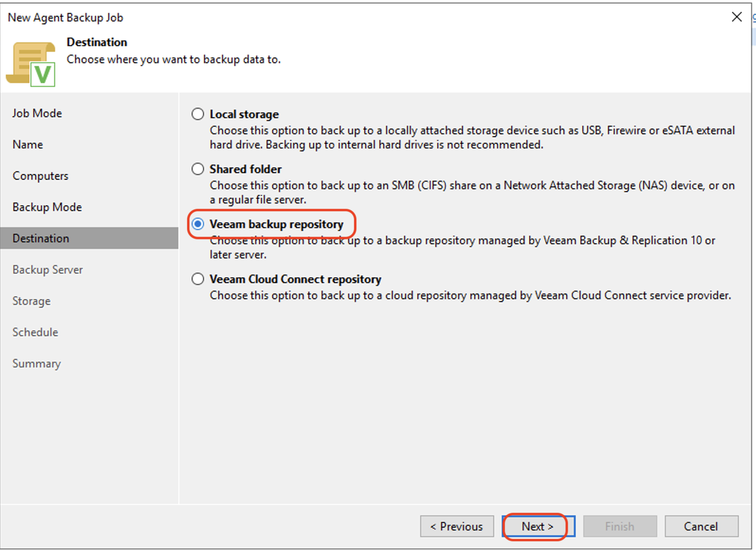This screenshot has height=551, width=756.
Task: Jump to the Backup Server step
Action: tap(47, 270)
